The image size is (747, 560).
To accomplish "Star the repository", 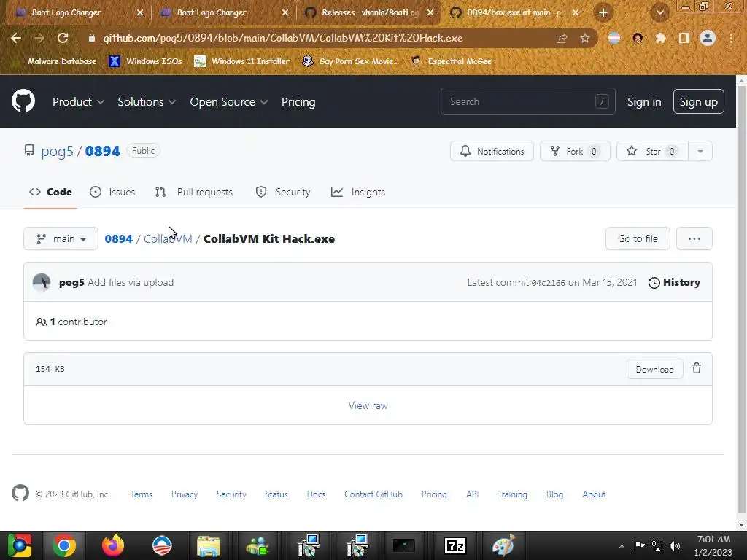I will (x=652, y=152).
